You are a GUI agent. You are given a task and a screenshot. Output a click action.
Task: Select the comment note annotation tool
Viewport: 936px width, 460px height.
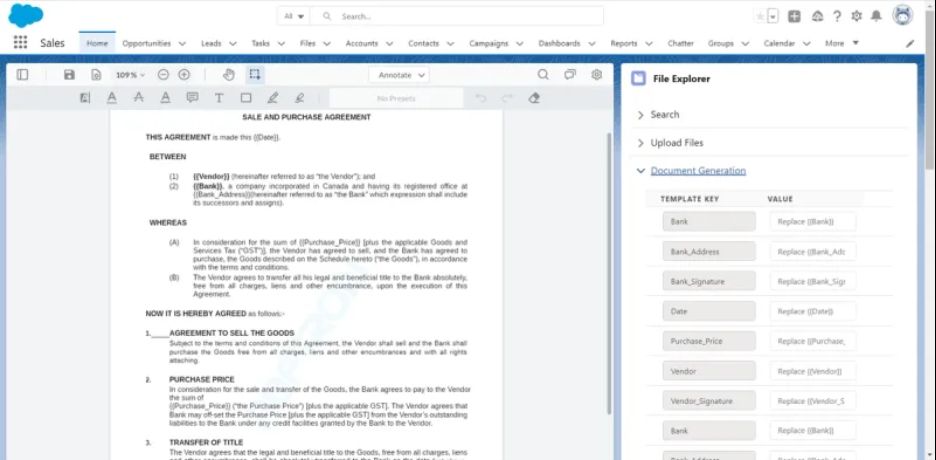point(192,98)
